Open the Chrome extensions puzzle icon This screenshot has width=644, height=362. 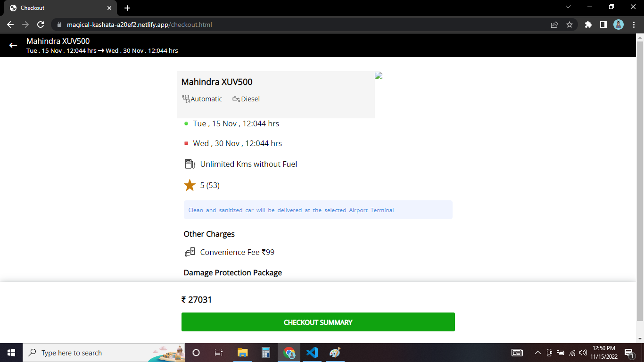pyautogui.click(x=588, y=25)
